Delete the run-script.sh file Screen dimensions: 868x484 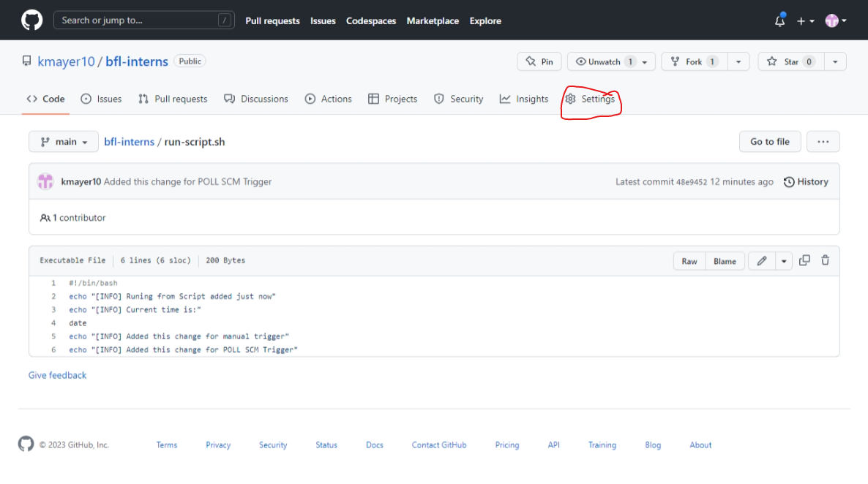pyautogui.click(x=825, y=260)
